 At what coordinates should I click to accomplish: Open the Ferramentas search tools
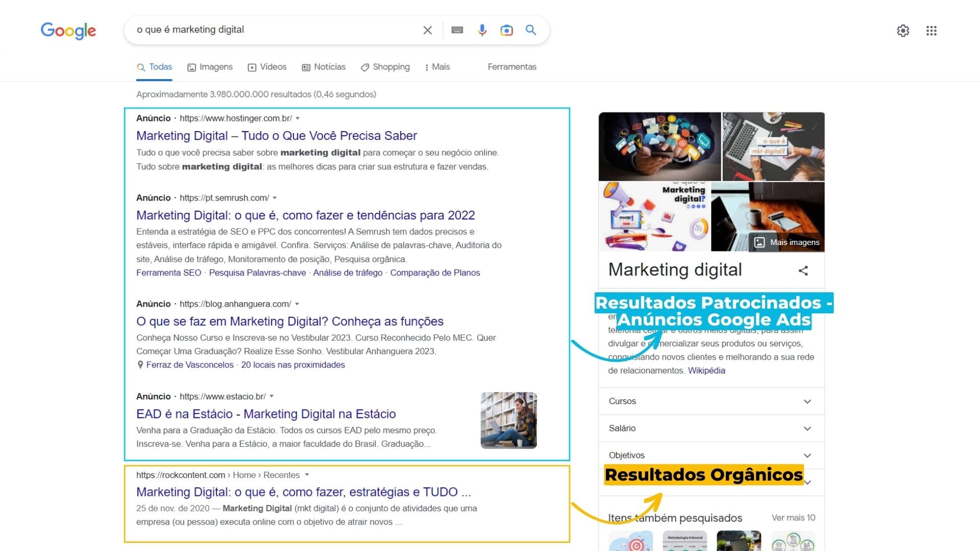[512, 67]
